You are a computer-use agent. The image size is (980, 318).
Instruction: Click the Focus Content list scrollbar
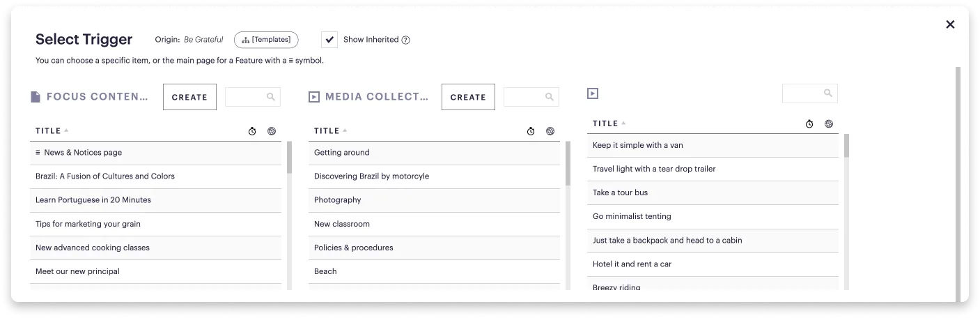[289, 158]
